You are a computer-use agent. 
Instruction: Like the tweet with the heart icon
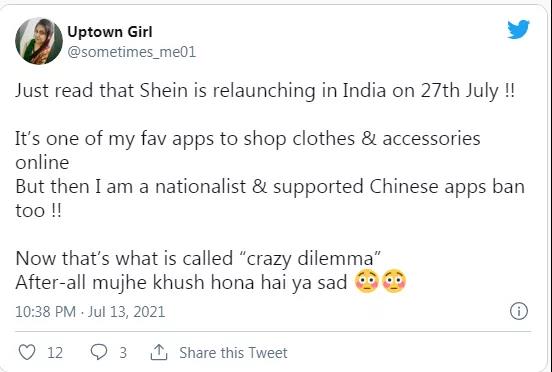coord(27,352)
